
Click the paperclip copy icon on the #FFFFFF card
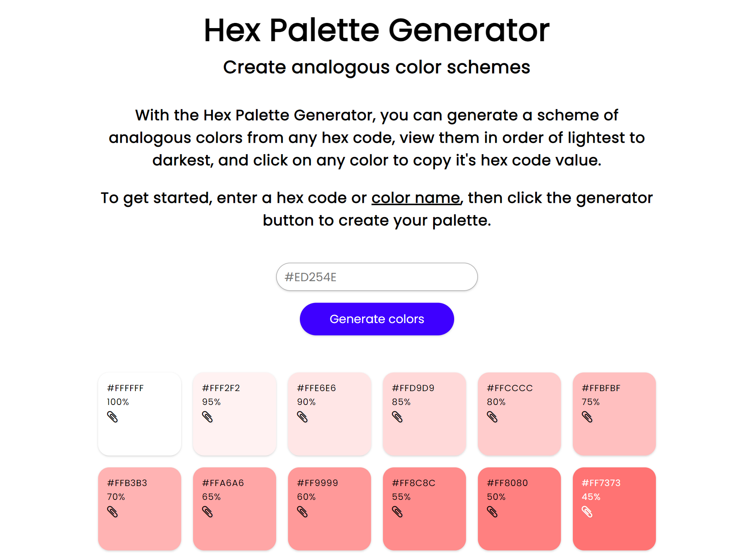(113, 417)
